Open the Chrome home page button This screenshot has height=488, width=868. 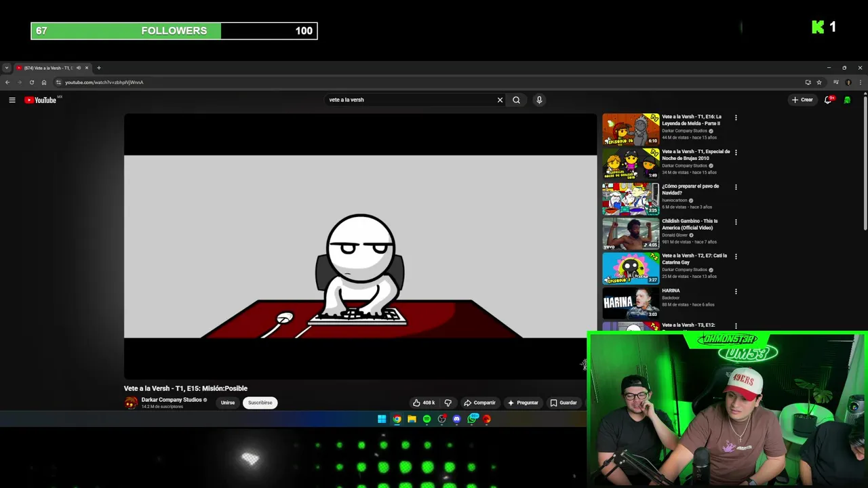[x=43, y=82]
